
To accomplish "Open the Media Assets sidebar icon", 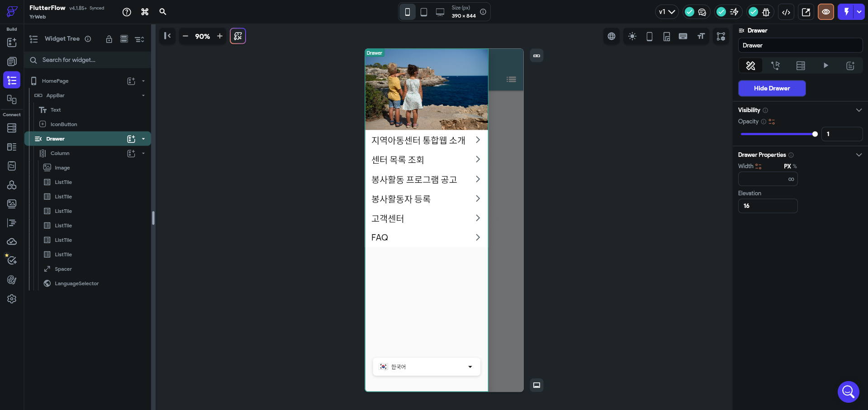I will click(x=12, y=204).
